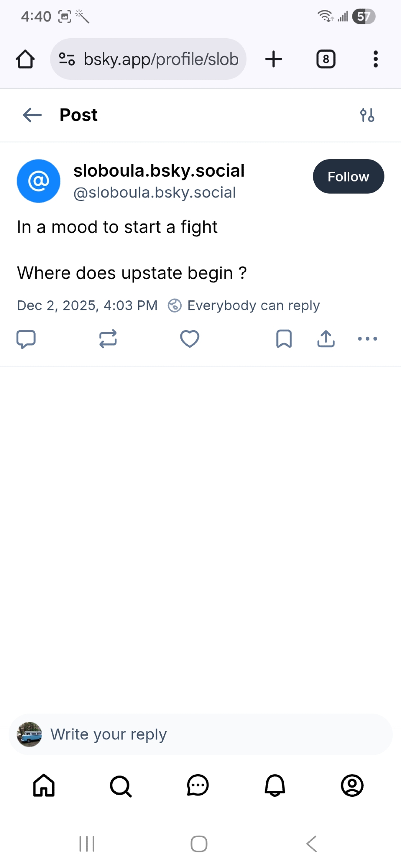Open the post's three-dot options menu
401x868 pixels.
(368, 339)
